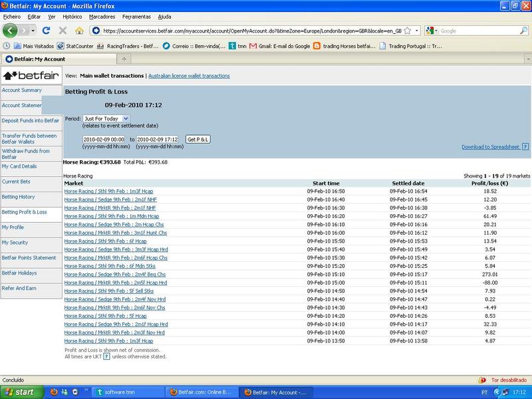Open the Ficheiro menu
The height and width of the screenshot is (399, 532).
[12, 17]
